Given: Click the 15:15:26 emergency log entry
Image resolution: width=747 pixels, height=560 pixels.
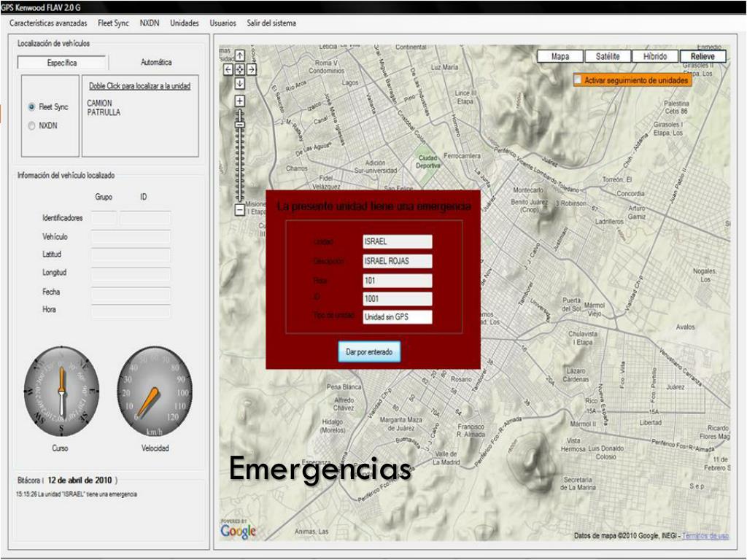Looking at the screenshot, I should click(76, 494).
